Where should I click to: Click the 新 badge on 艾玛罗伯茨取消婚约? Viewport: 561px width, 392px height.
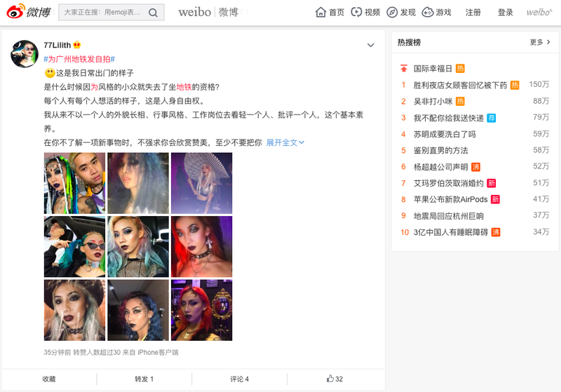(x=492, y=184)
